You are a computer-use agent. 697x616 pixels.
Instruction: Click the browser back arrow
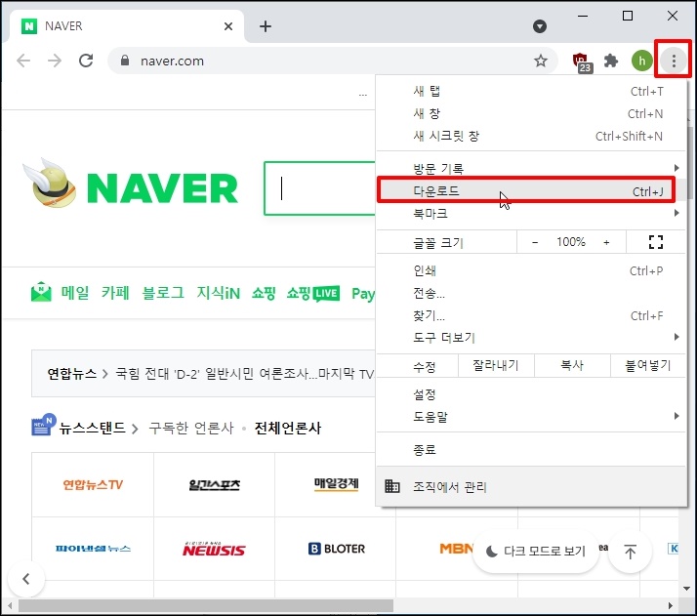pos(23,61)
